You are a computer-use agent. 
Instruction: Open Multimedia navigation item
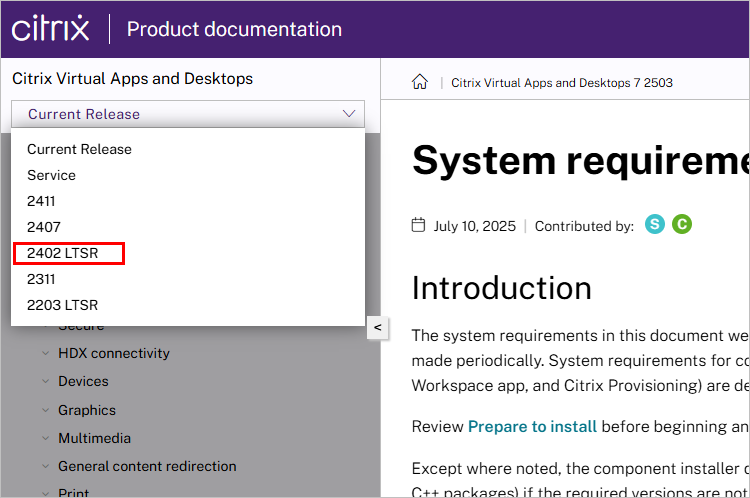click(x=94, y=438)
